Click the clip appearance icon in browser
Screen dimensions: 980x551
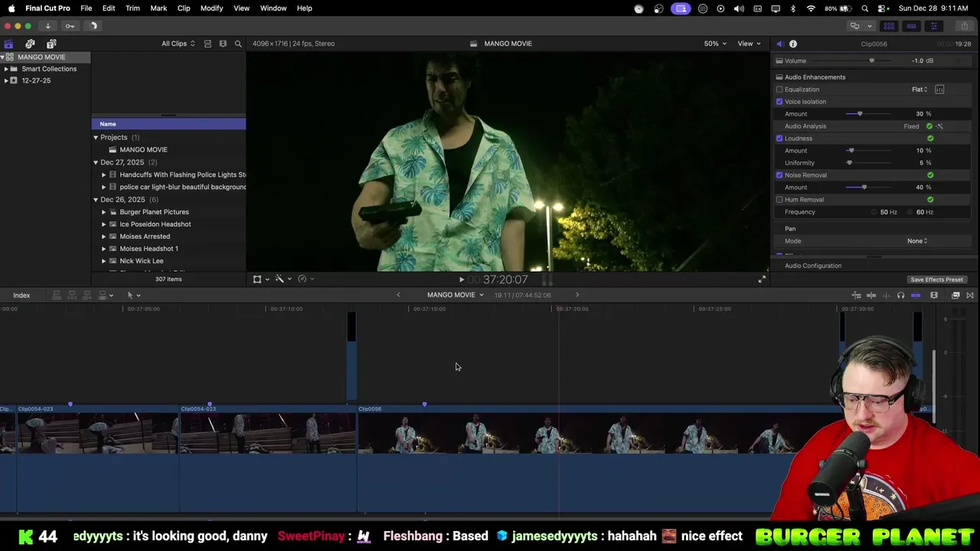(x=223, y=44)
